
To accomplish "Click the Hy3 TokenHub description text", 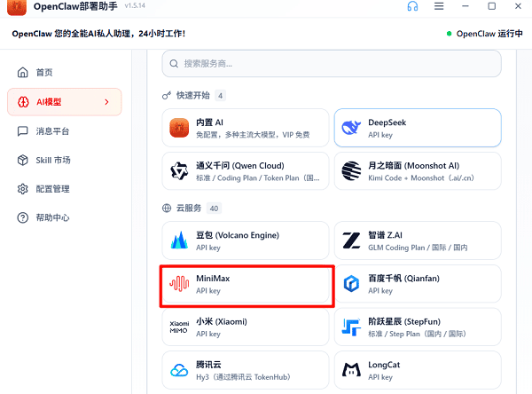I will [x=243, y=377].
